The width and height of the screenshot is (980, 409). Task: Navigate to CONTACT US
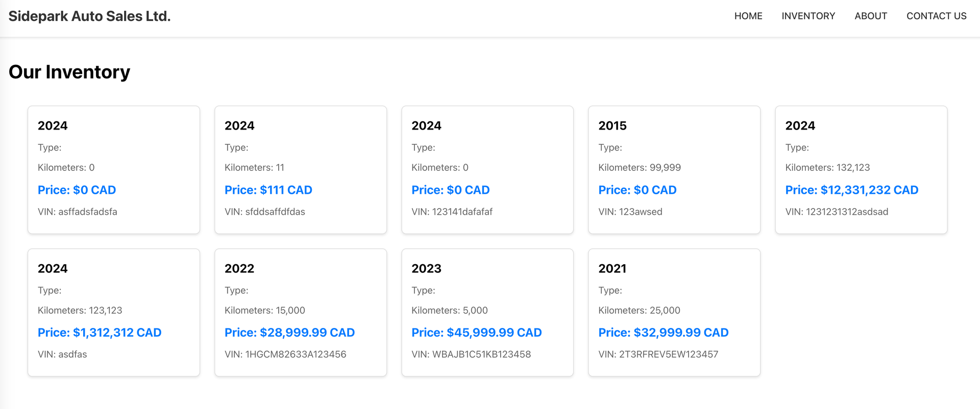click(936, 16)
